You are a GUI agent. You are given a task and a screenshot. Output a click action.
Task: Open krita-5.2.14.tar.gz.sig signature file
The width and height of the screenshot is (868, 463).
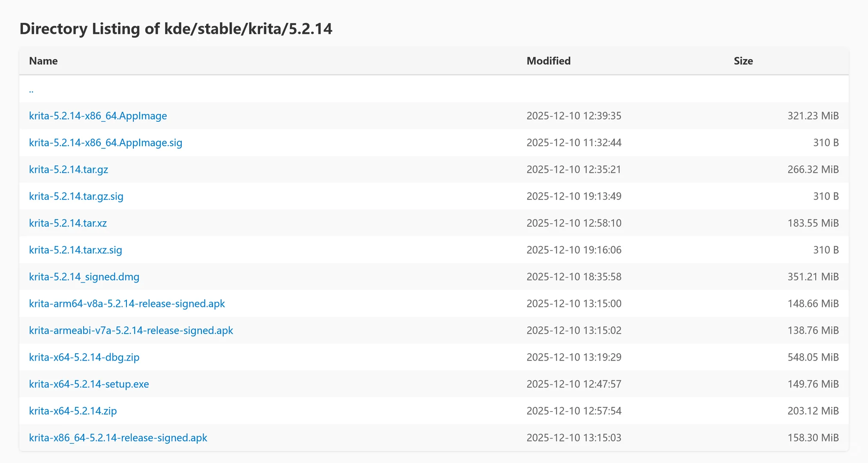76,196
